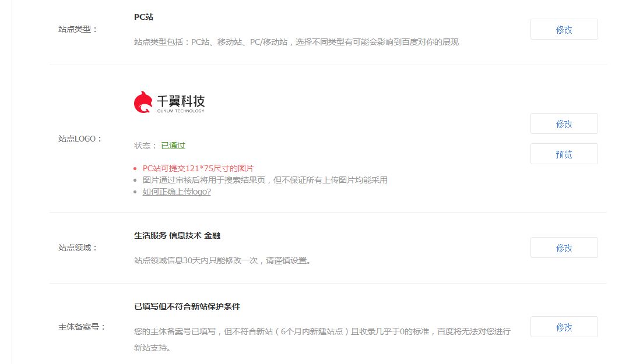
Task: Click the 图片通过审核后 bullet note
Action: click(265, 180)
